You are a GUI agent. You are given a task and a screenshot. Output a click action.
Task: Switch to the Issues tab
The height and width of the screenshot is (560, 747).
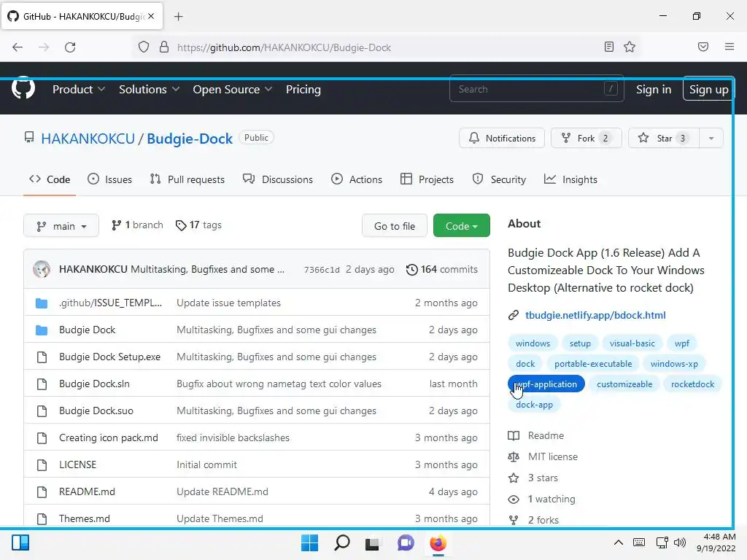click(110, 179)
